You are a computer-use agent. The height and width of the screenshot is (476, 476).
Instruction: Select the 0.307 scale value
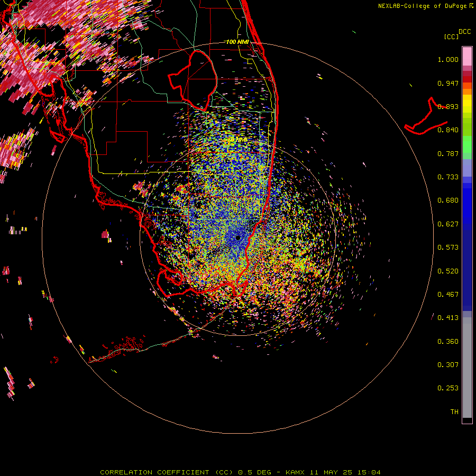[x=448, y=365]
